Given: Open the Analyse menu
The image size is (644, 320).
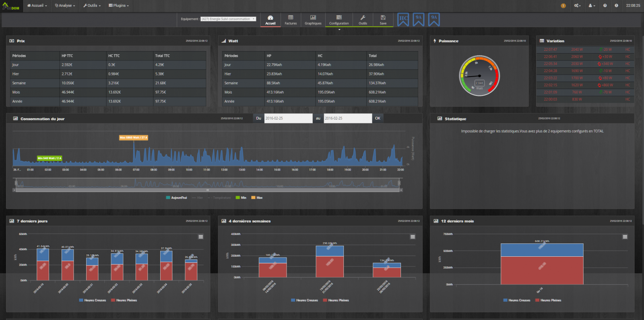Looking at the screenshot, I should [x=65, y=6].
